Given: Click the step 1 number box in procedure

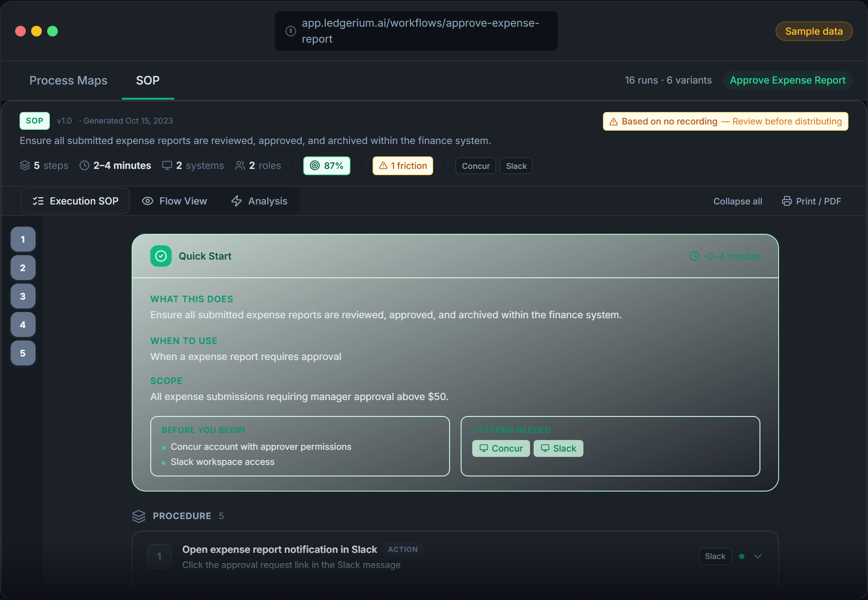Looking at the screenshot, I should (x=159, y=556).
